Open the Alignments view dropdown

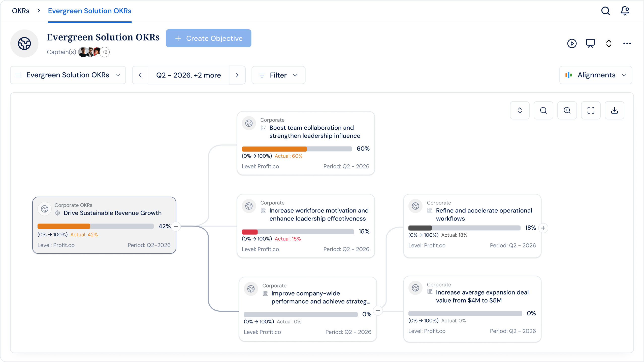[x=596, y=75]
